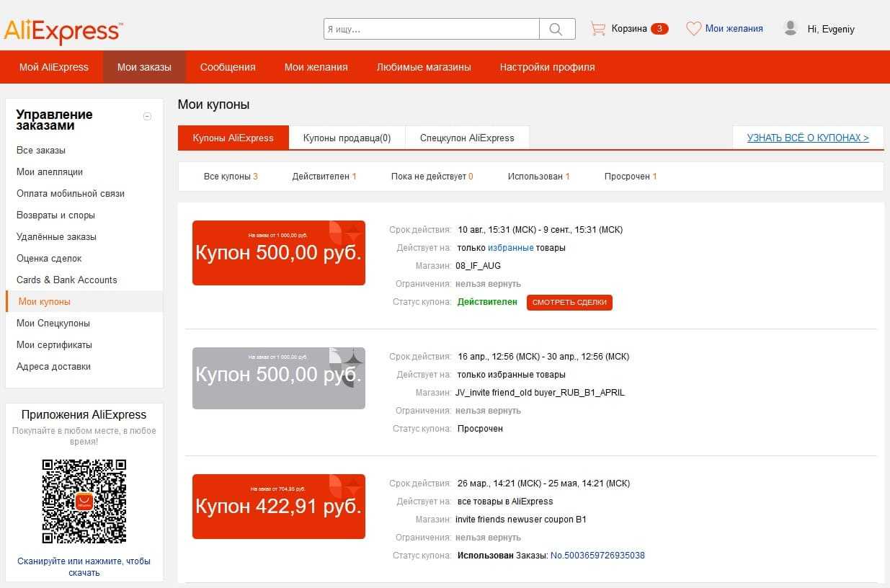Open Мои заказы in the top navigation
The image size is (890, 588).
pos(144,67)
